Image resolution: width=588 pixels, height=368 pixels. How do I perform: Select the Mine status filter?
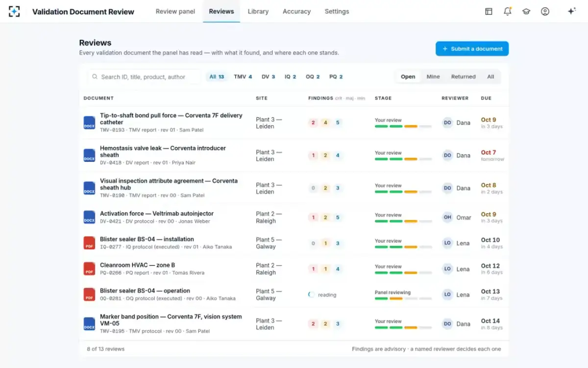tap(433, 77)
